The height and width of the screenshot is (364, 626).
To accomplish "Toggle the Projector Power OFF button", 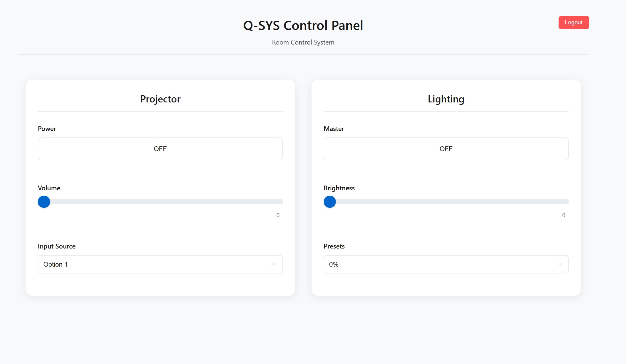I will click(x=160, y=149).
